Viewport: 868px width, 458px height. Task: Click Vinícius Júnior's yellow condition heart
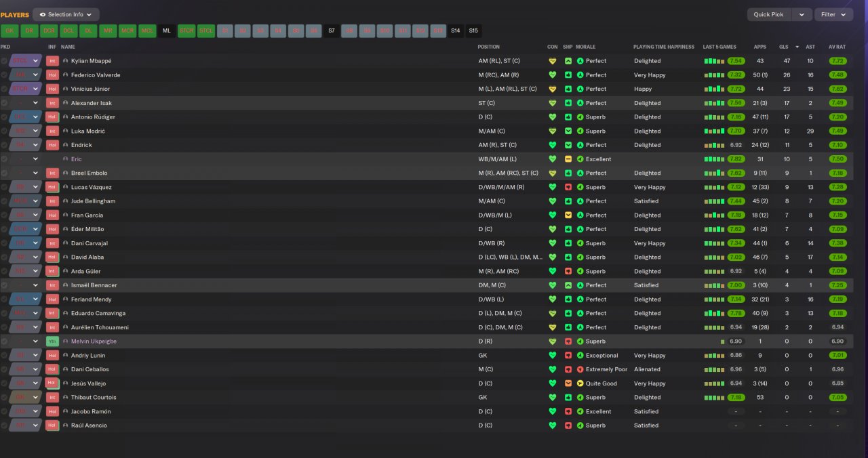(x=552, y=89)
